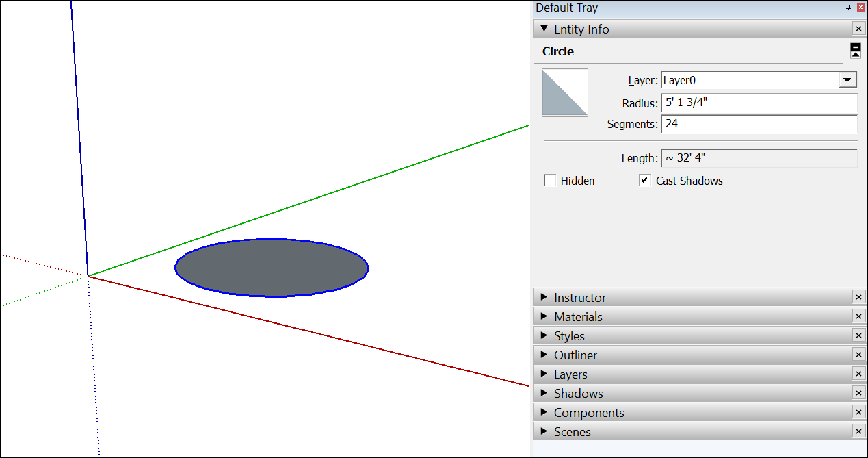Toggle Entity Info details icon
Image resolution: width=868 pixels, height=458 pixels.
coord(855,51)
